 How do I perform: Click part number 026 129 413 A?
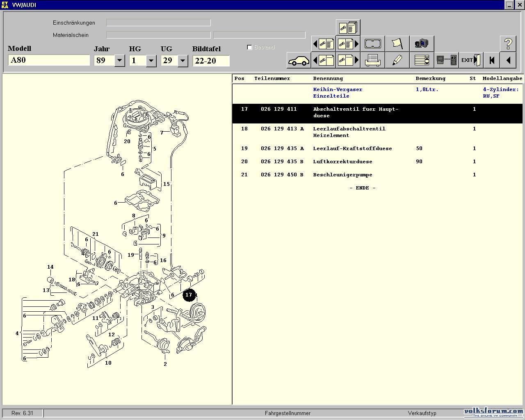click(282, 129)
